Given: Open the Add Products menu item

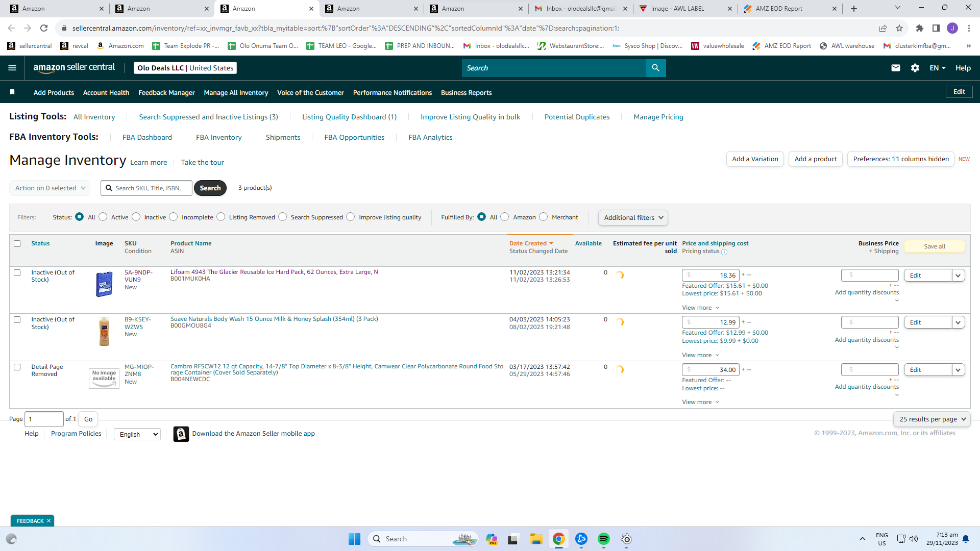Looking at the screenshot, I should pos(54,92).
